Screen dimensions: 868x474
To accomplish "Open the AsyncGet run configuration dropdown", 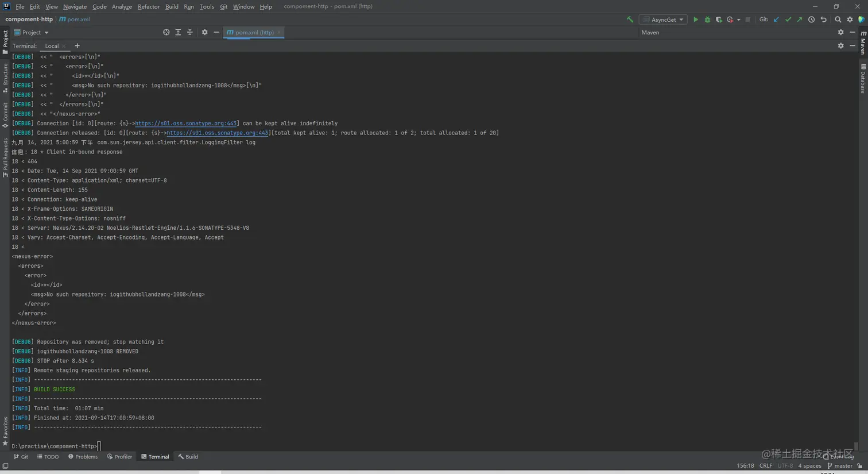I will [x=664, y=20].
